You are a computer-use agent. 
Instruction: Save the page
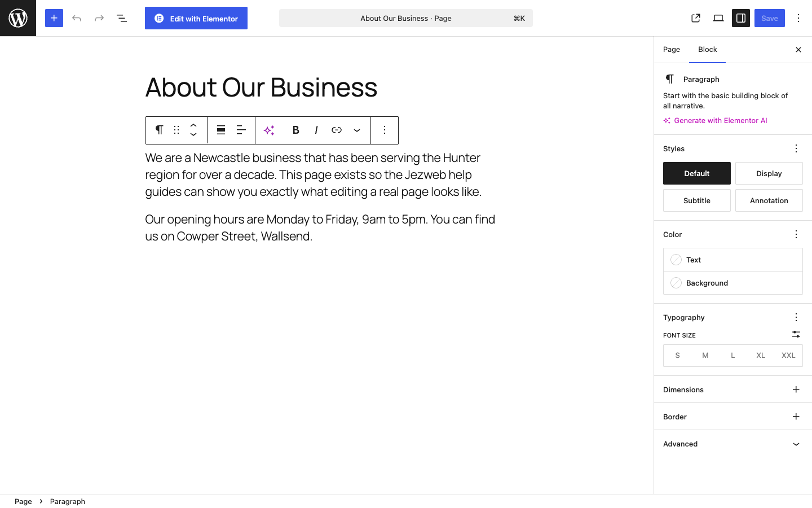[770, 18]
